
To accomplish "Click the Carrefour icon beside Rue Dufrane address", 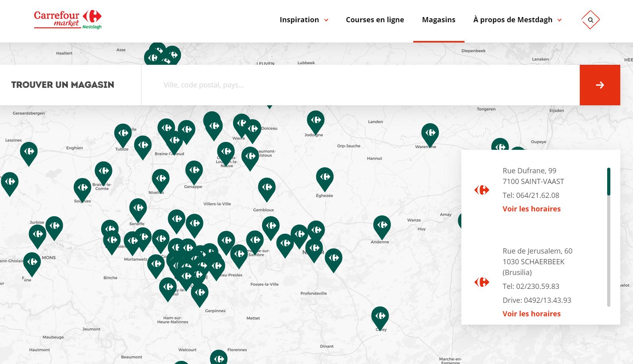I will (482, 190).
